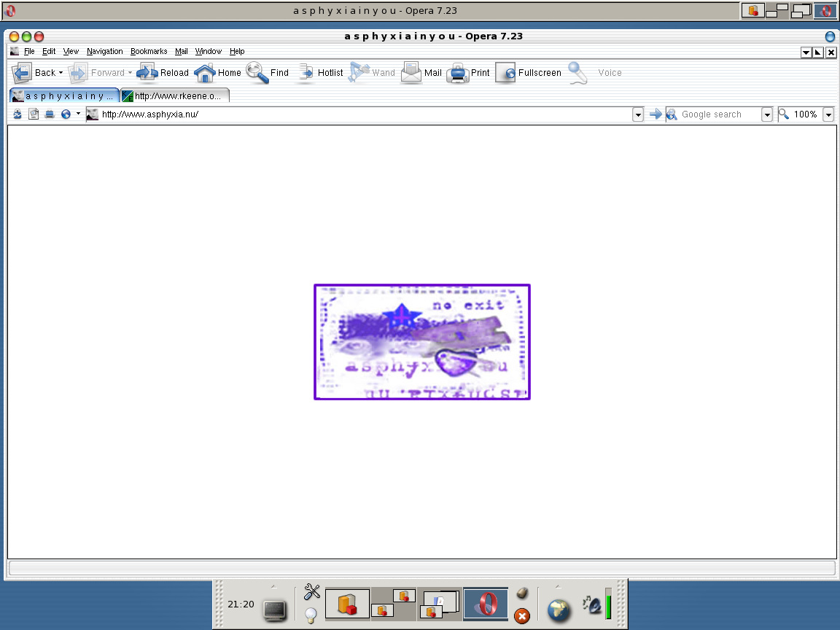Click the no exit asphyxia image link
This screenshot has width=840, height=630.
[x=422, y=342]
